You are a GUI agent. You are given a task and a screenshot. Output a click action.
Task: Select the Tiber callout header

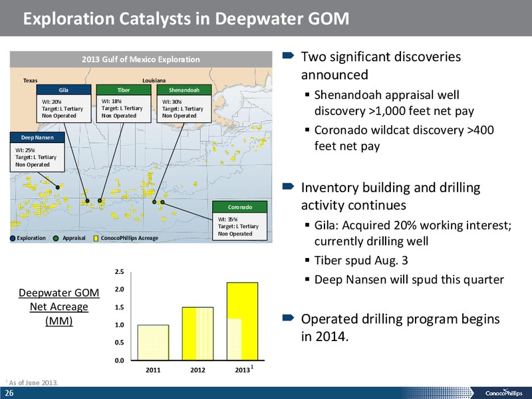click(124, 90)
